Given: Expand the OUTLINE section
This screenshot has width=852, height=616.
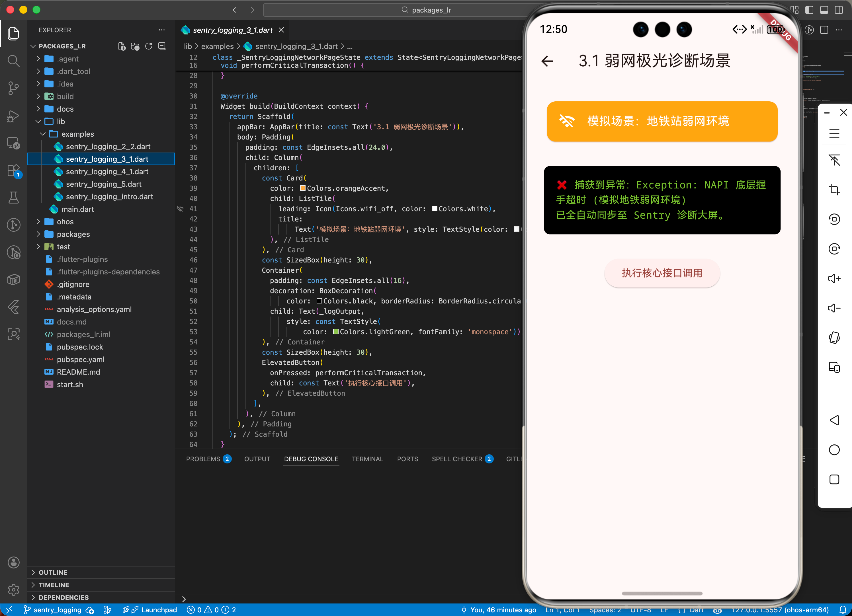Looking at the screenshot, I should point(53,572).
